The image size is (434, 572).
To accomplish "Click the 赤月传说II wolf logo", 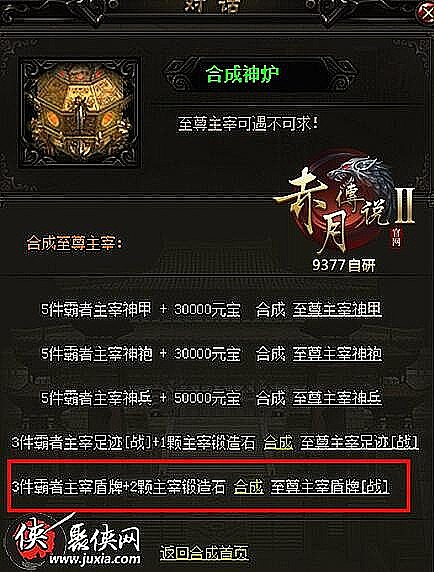I will 345,205.
